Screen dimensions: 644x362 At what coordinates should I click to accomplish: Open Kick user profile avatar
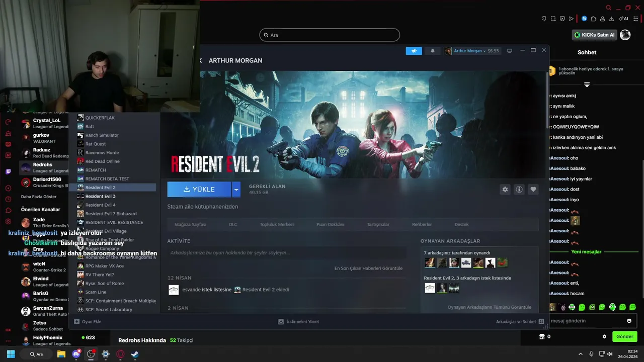[625, 35]
